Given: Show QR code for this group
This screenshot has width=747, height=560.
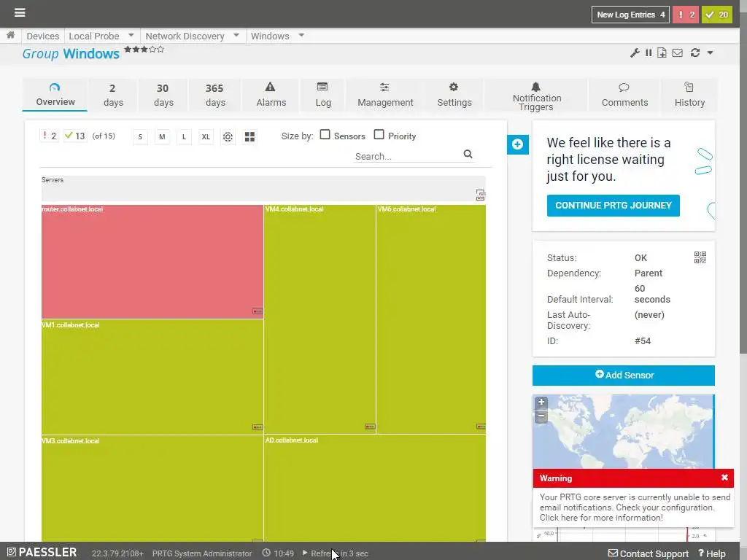Looking at the screenshot, I should pos(700,257).
